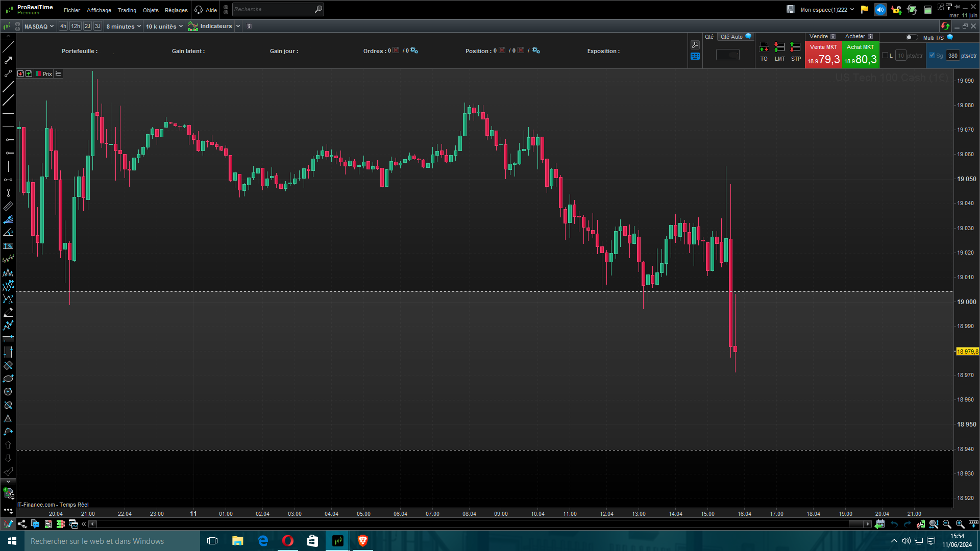Click the STP stop order icon
Viewport: 980px width, 551px height.
tap(795, 47)
